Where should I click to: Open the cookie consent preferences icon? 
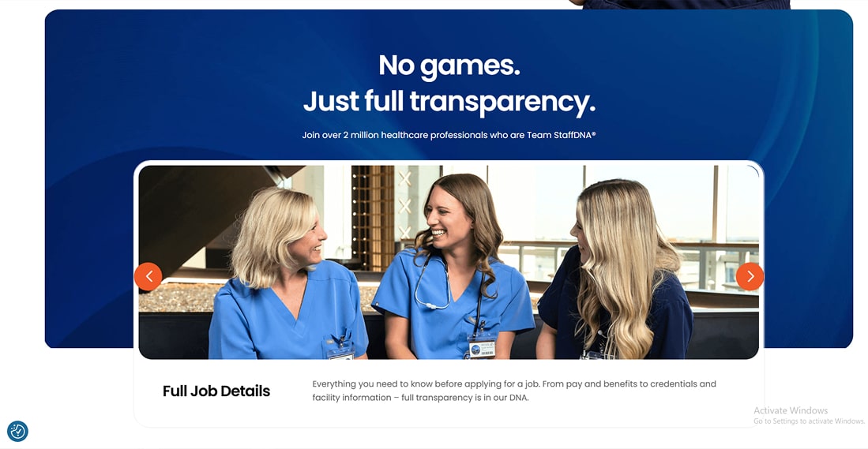(x=17, y=431)
